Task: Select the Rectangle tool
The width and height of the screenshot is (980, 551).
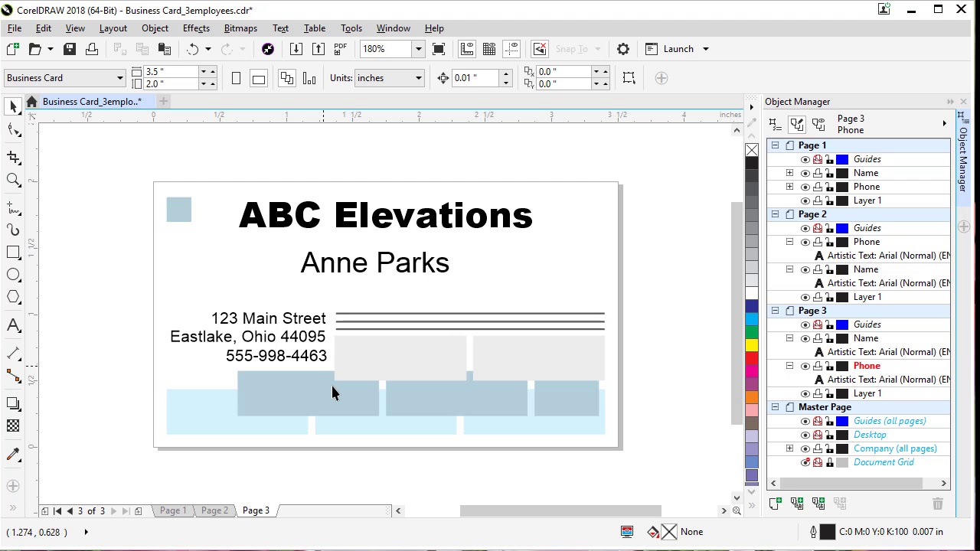Action: pyautogui.click(x=13, y=253)
